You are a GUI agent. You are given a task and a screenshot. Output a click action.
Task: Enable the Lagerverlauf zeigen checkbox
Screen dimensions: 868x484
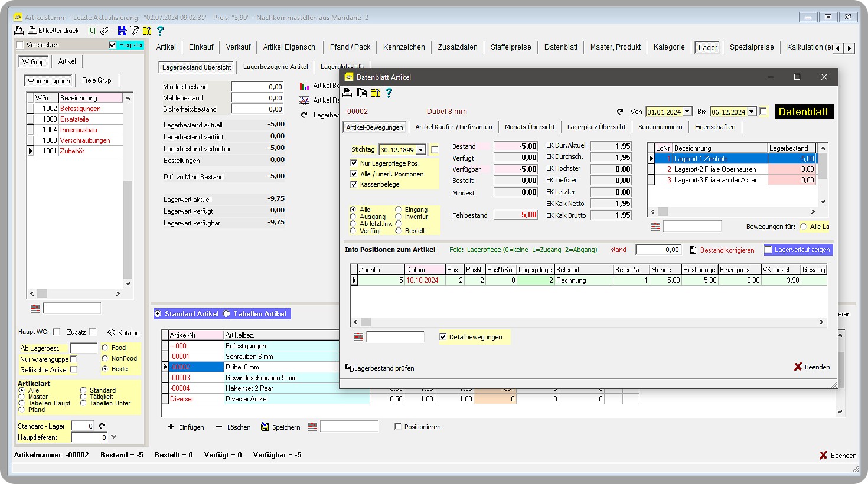[768, 250]
